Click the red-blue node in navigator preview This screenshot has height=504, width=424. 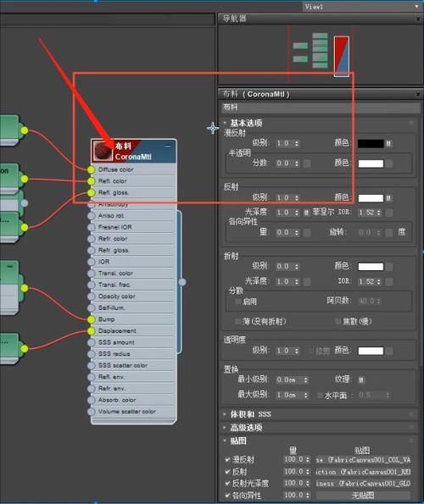pyautogui.click(x=342, y=56)
